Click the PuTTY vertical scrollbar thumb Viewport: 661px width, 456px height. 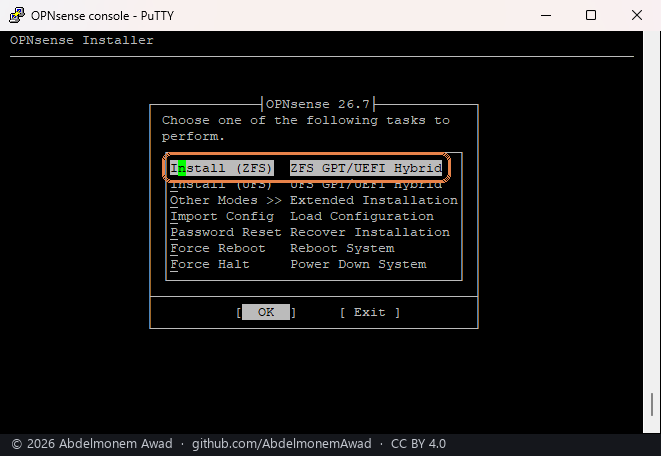pyautogui.click(x=652, y=404)
